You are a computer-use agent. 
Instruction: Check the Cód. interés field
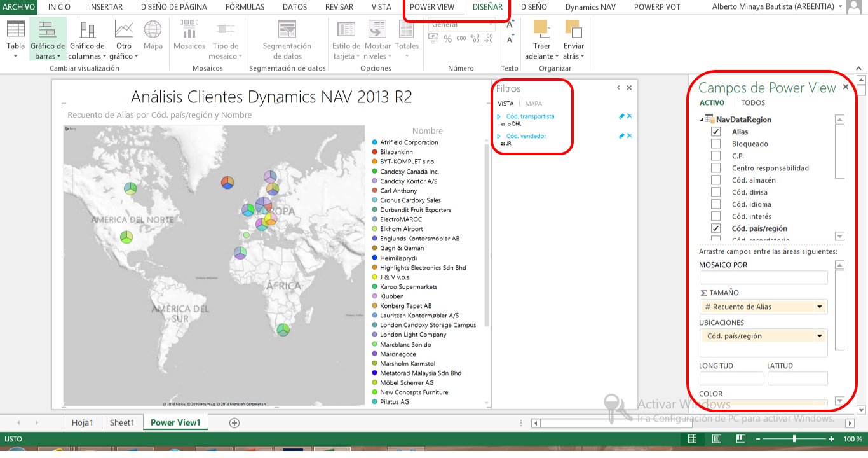(716, 216)
